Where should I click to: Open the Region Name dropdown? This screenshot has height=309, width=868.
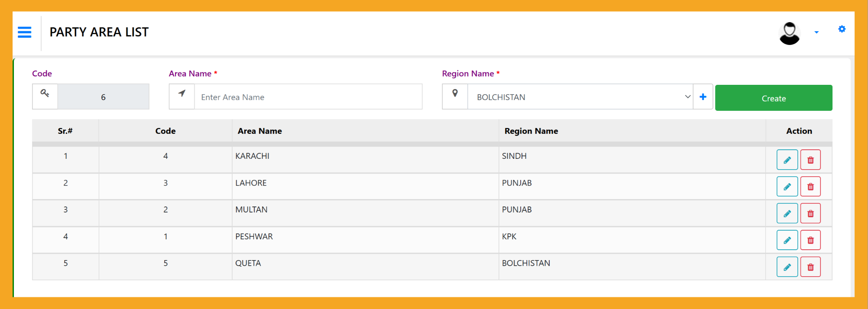[580, 97]
